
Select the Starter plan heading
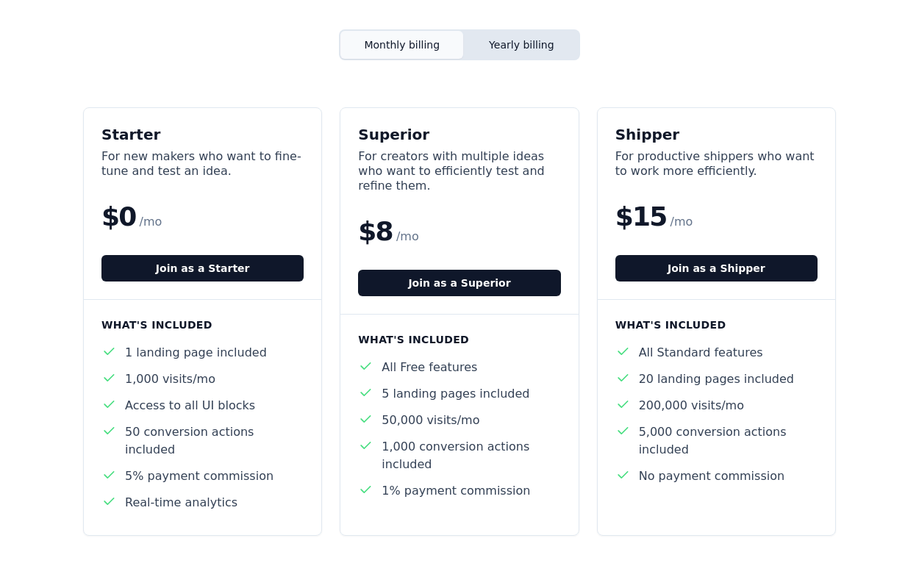[131, 135]
